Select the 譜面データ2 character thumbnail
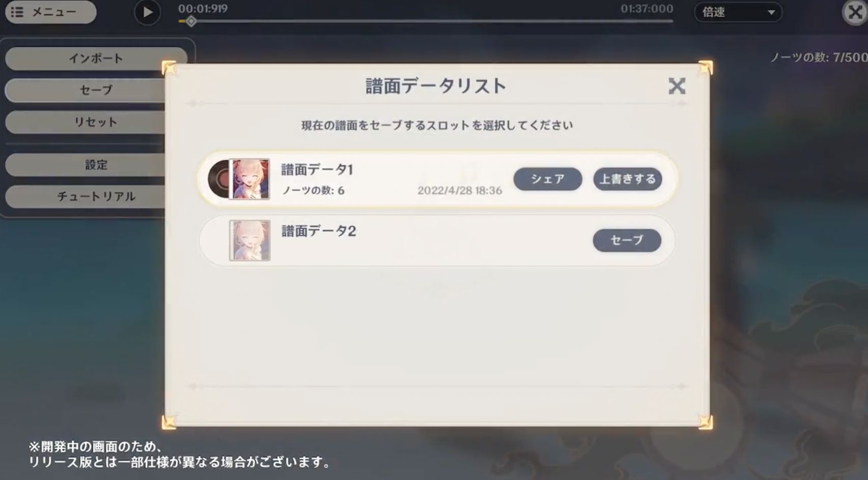Screen dimensions: 868x480 [x=250, y=241]
